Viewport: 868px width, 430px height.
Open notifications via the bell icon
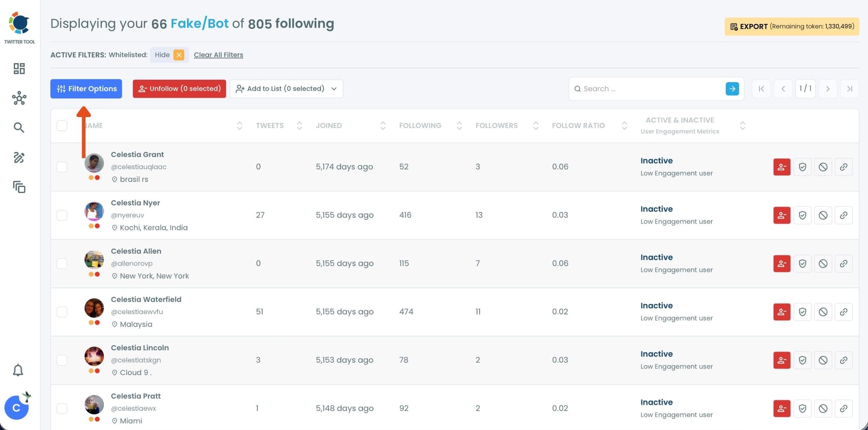click(18, 370)
